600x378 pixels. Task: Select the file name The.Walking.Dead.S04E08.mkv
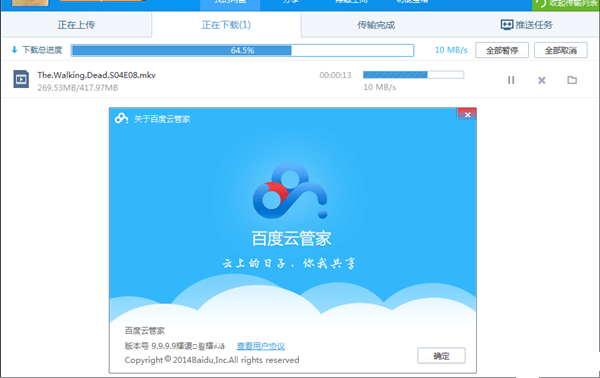96,75
